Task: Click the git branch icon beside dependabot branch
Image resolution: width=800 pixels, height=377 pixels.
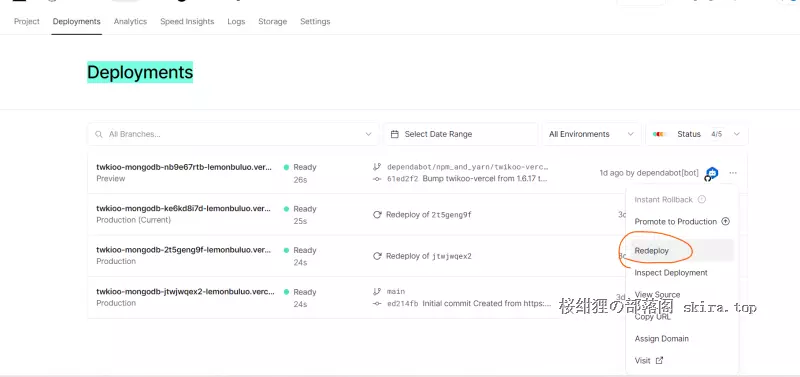Action: tap(377, 167)
